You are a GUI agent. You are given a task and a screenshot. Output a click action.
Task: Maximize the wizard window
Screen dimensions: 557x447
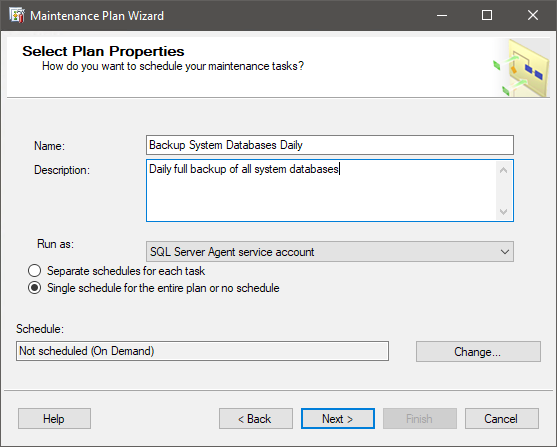(x=487, y=15)
